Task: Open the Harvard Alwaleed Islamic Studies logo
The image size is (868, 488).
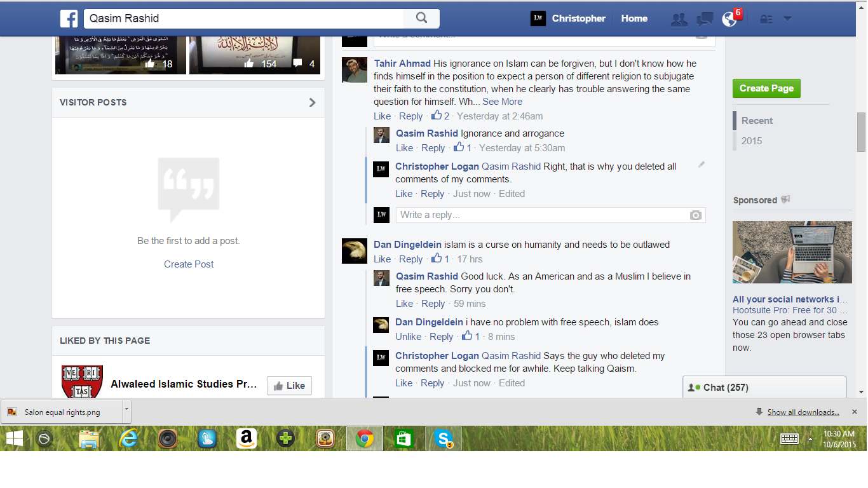Action: [82, 381]
